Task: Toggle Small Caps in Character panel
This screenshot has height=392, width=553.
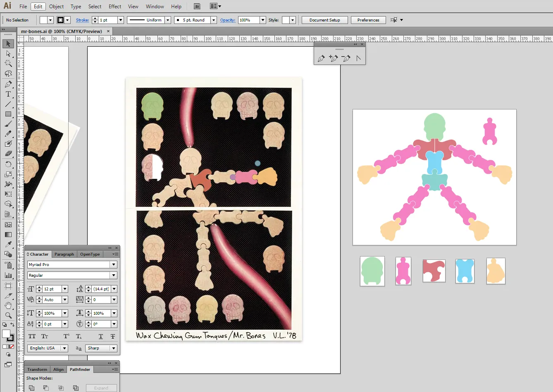Action: [45, 337]
